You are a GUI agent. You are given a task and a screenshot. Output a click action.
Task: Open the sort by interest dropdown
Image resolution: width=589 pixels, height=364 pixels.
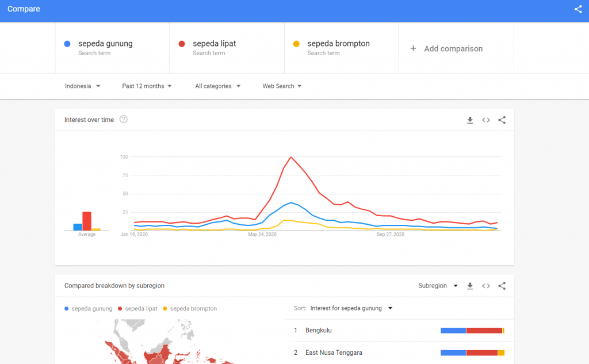point(351,308)
